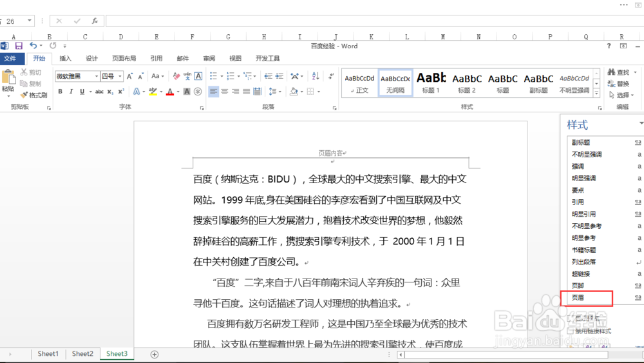Open the Excel name box dropdown
This screenshot has width=644, height=363.
coord(30,21)
